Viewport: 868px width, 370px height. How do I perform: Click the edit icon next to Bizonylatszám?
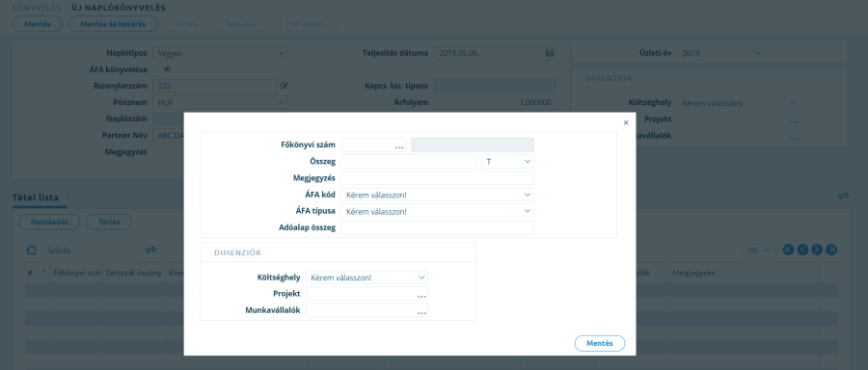coord(284,86)
